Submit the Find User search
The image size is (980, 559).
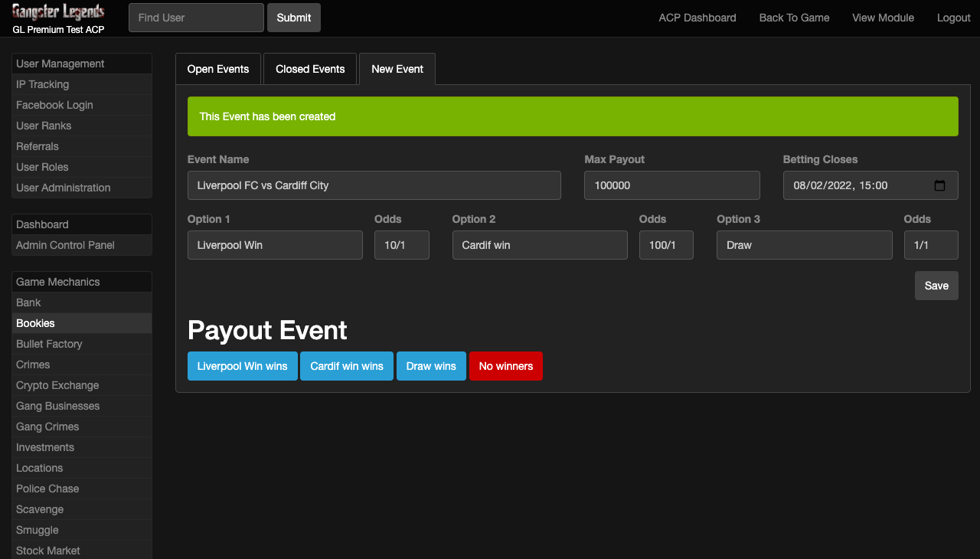(294, 18)
